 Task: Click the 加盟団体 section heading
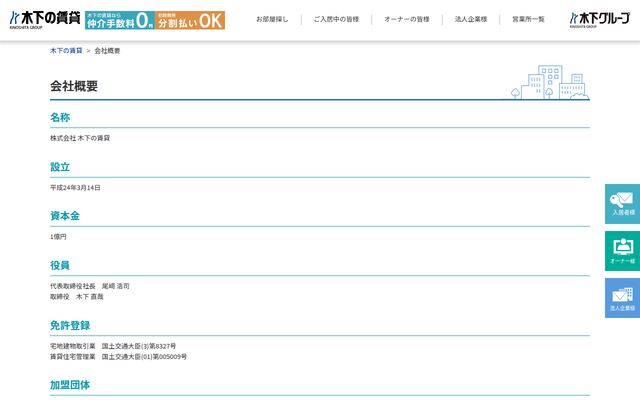[70, 385]
